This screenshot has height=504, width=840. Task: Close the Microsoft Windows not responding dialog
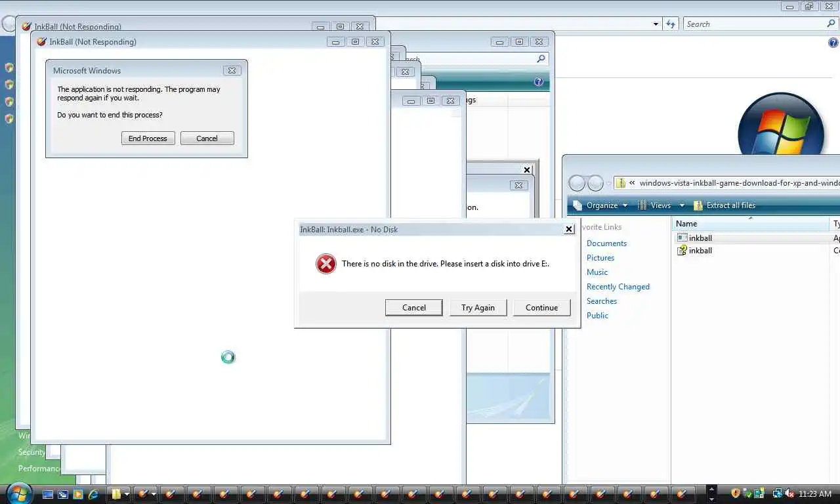pos(231,70)
